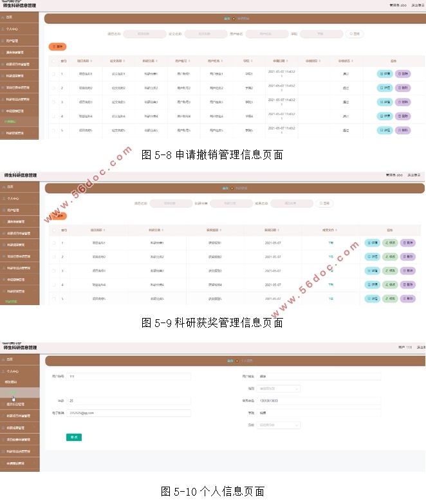Click 下载 link for row 2 in Figure 5-9
Screen dimensions: 426x504
(x=331, y=257)
